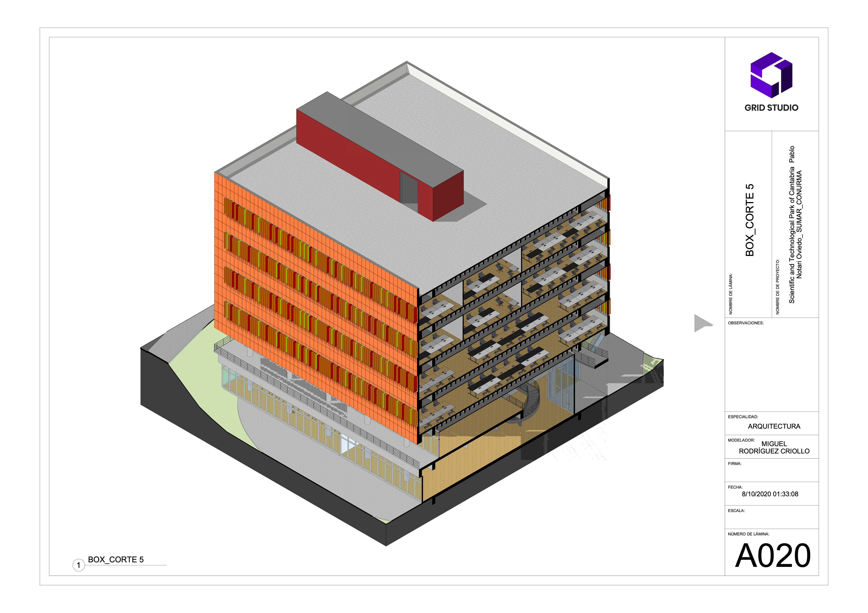The height and width of the screenshot is (613, 868).
Task: Click the GRID STUDIO text label
Action: [771, 108]
